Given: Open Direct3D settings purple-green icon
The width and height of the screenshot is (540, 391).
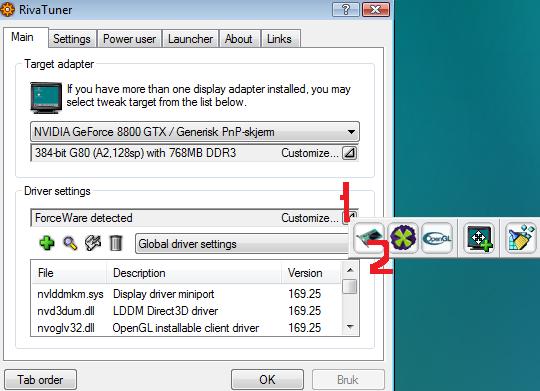Looking at the screenshot, I should point(403,238).
